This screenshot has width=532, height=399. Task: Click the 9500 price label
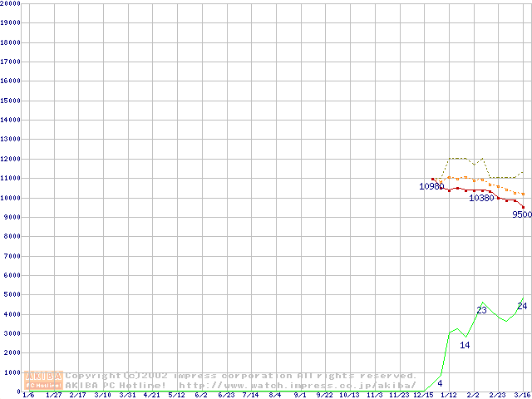(x=521, y=214)
